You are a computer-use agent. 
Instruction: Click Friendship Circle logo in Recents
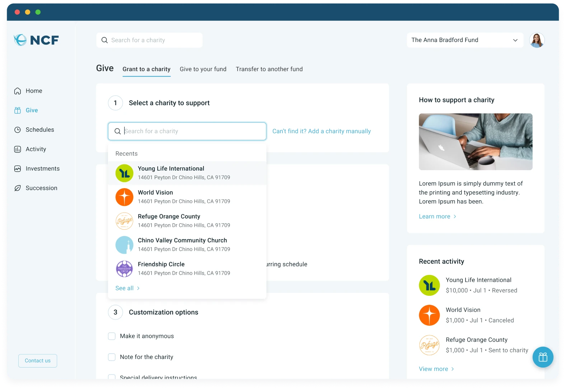(x=124, y=269)
